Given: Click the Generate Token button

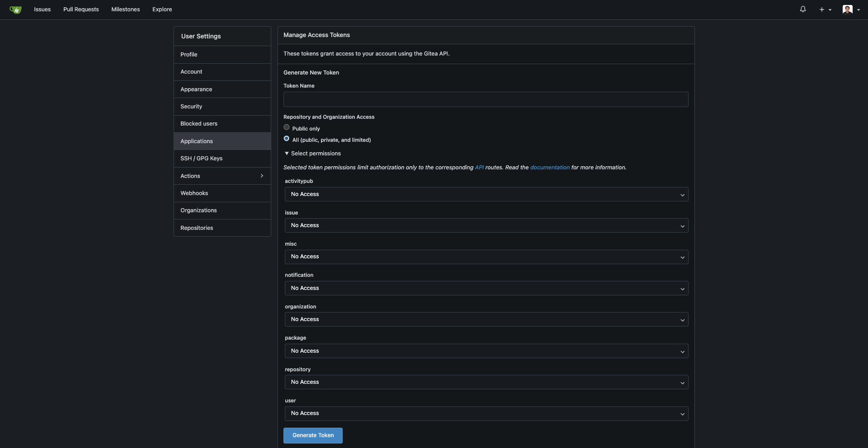Looking at the screenshot, I should [312, 435].
